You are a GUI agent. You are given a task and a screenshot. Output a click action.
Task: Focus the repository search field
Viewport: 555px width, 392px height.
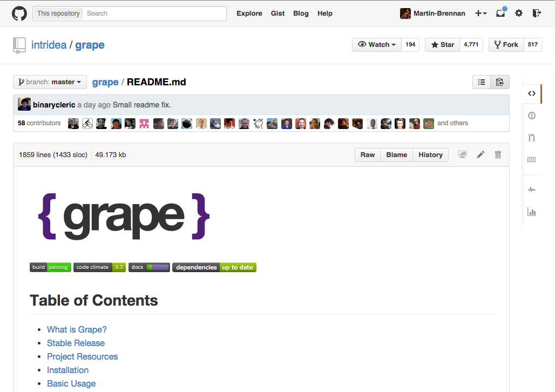[155, 13]
